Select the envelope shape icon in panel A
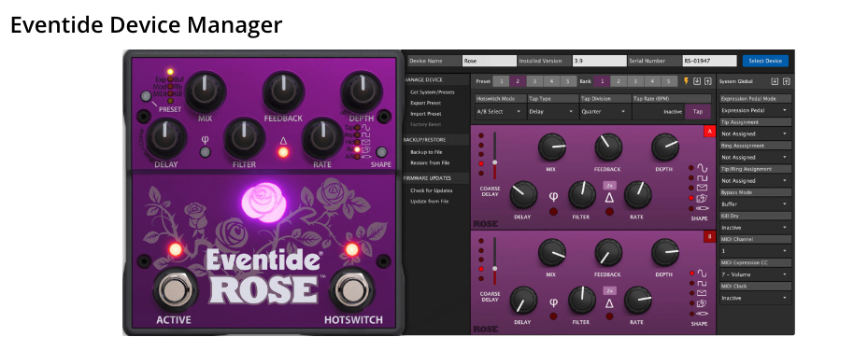This screenshot has width=868, height=351. tap(702, 188)
